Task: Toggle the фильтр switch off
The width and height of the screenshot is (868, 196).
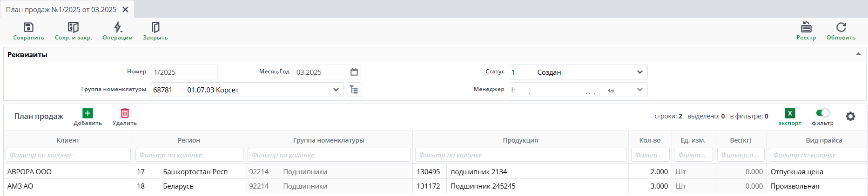Action: pyautogui.click(x=822, y=113)
